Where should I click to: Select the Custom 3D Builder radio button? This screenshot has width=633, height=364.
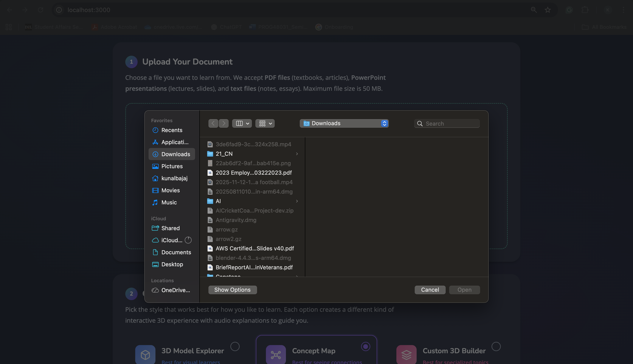click(496, 347)
